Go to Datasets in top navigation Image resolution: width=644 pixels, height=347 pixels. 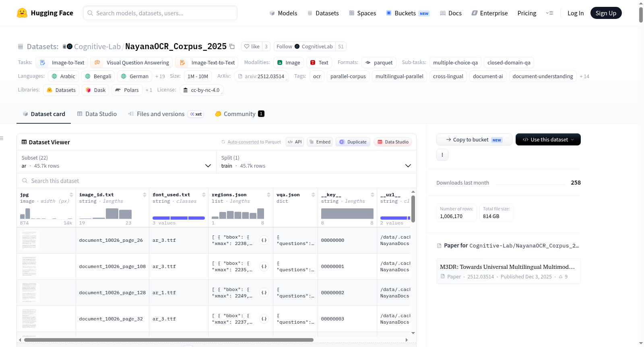[323, 13]
